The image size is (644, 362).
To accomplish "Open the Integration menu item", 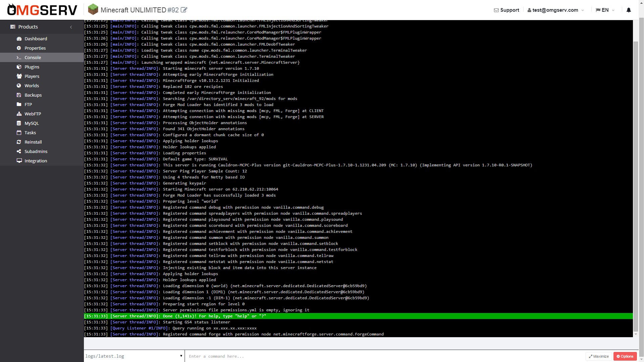I will [42, 161].
